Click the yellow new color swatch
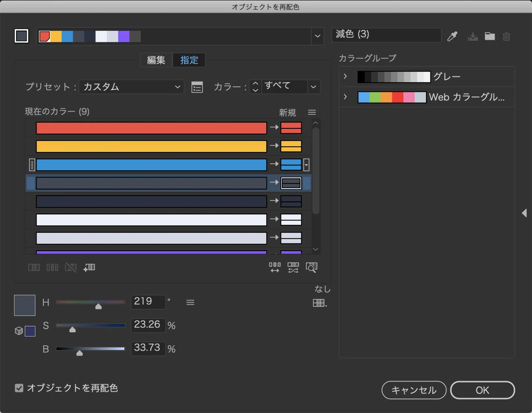The width and height of the screenshot is (532, 413). coord(291,146)
